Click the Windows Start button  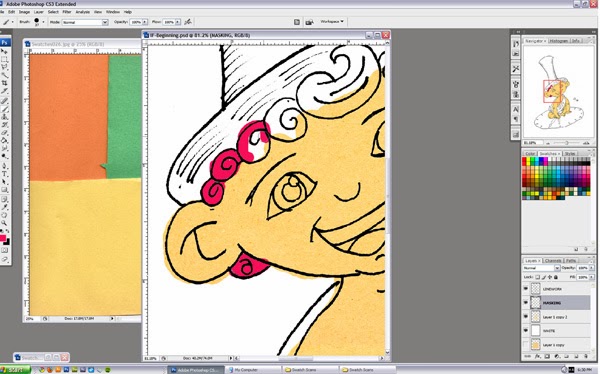click(x=15, y=370)
